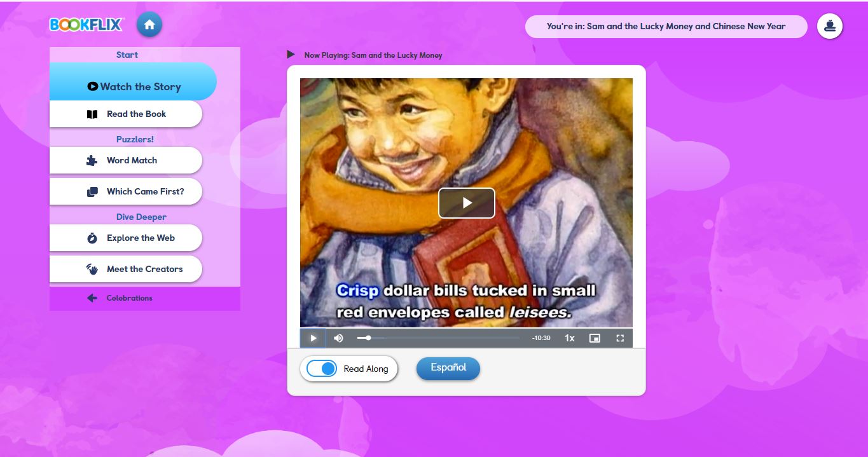Open Which Came First? puzzler

click(x=126, y=191)
